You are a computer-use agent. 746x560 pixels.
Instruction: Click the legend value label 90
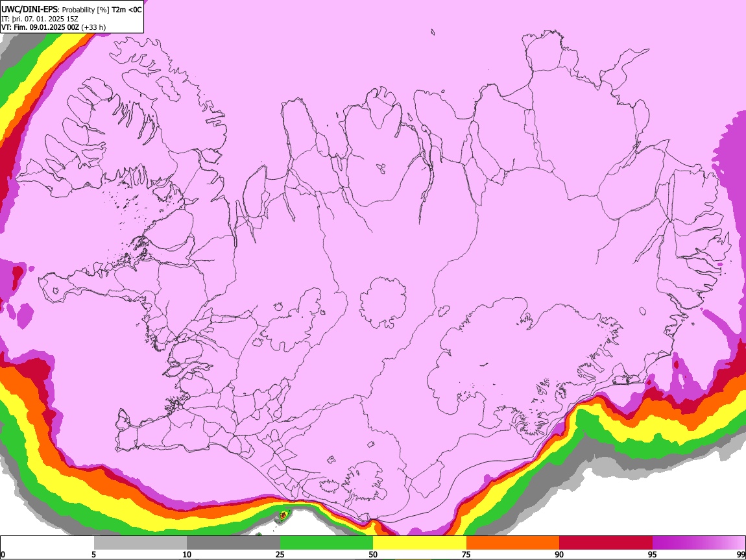click(559, 554)
